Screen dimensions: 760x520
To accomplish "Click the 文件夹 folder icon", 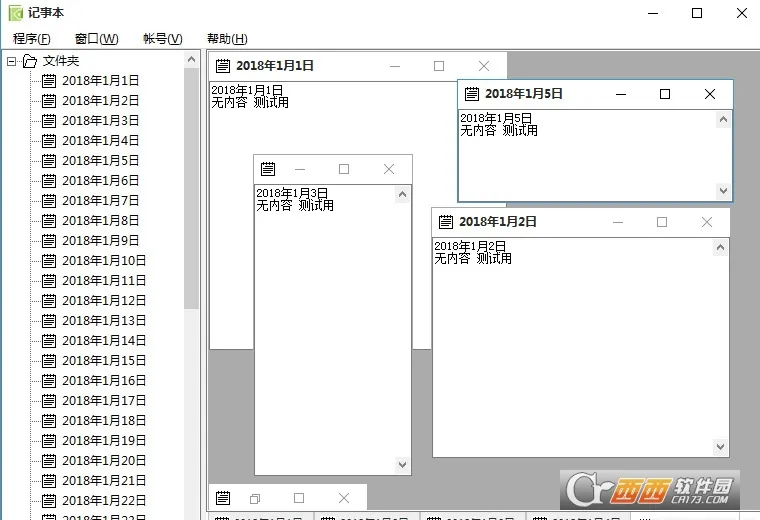I will (30, 61).
